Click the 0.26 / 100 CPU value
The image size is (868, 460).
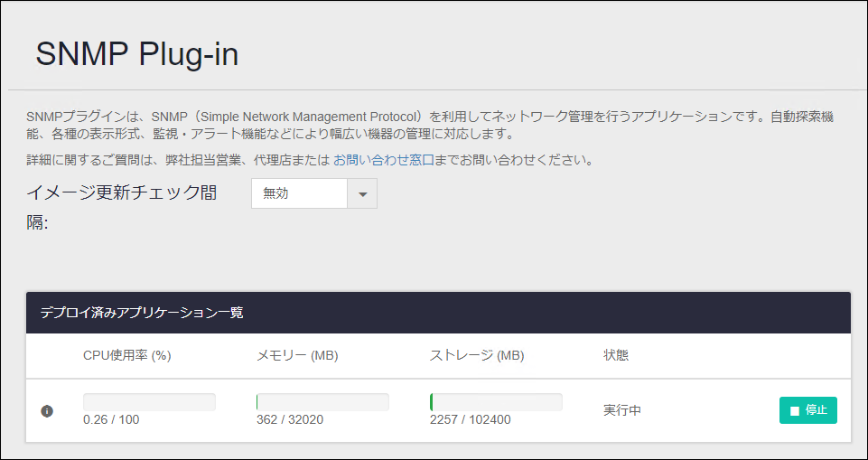111,419
